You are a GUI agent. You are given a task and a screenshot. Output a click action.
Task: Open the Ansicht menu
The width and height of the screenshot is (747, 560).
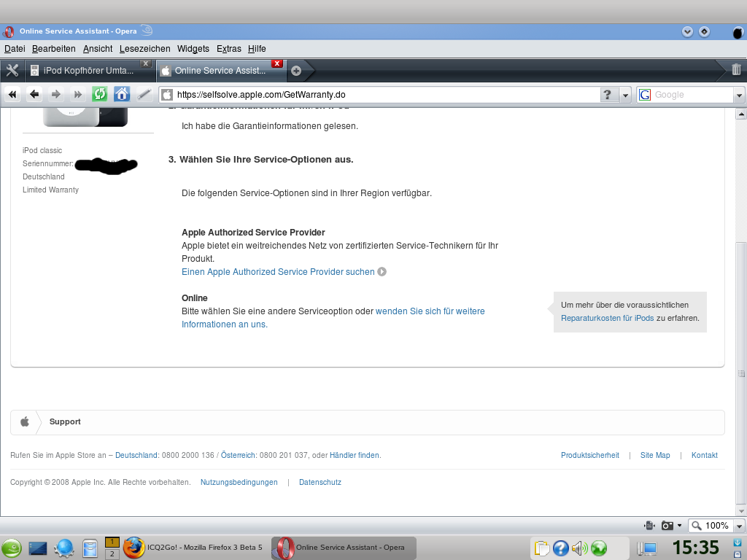[98, 49]
